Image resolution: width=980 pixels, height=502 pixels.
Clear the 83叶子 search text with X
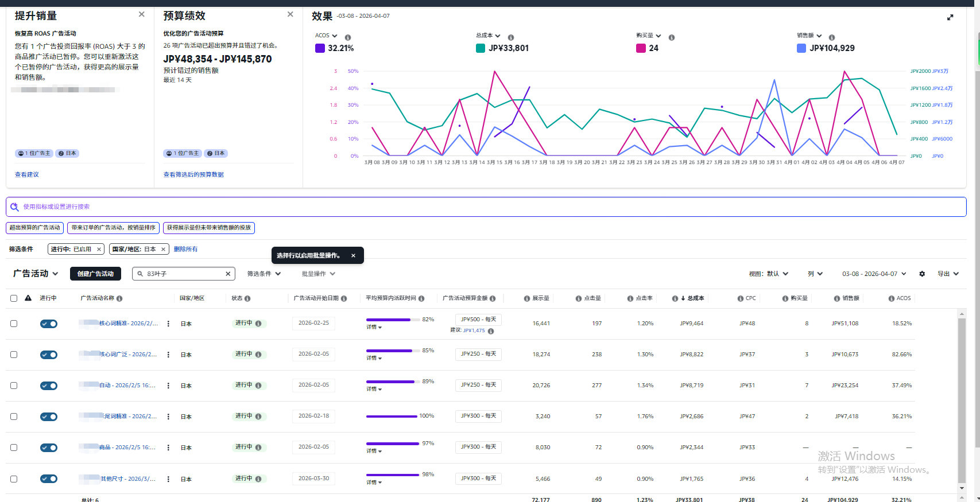click(x=228, y=274)
